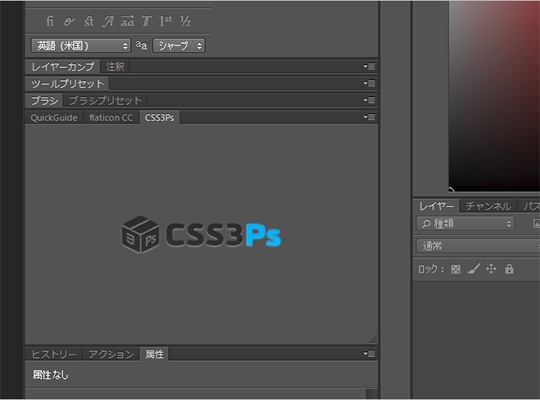Switch to the ブラシプリセット tab

[x=106, y=100]
